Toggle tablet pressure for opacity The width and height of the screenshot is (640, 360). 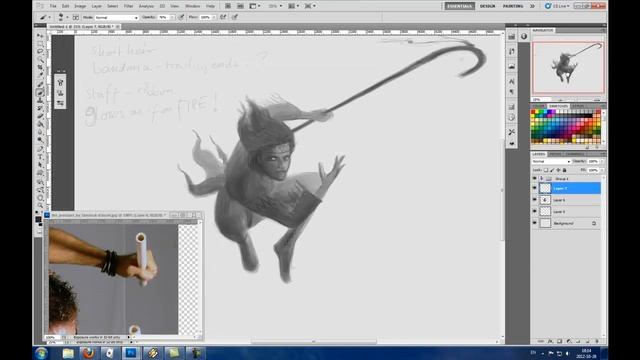181,17
